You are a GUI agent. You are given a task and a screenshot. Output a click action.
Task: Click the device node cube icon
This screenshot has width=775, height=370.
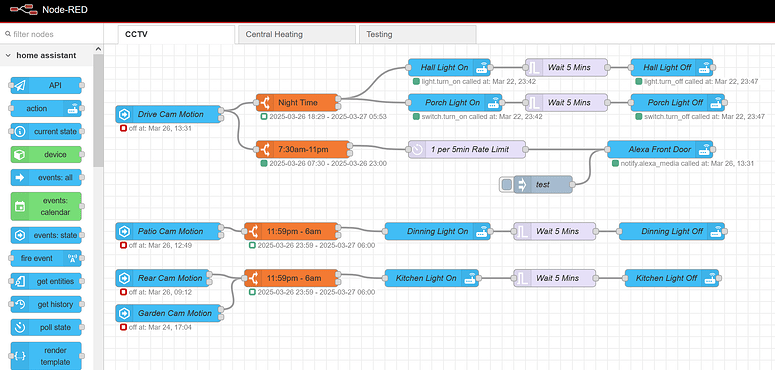[20, 155]
